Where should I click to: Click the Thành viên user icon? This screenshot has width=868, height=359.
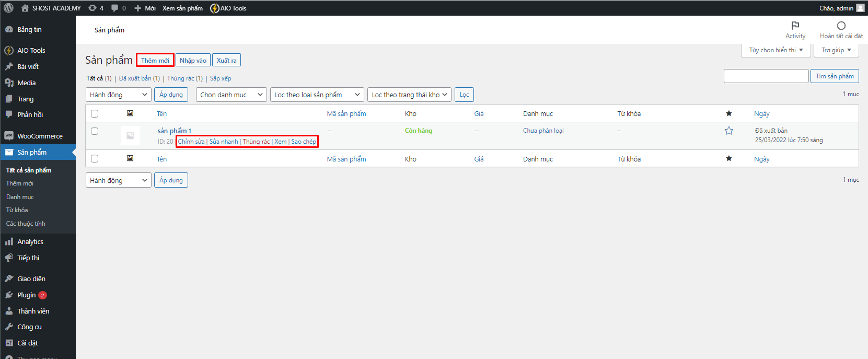9,311
